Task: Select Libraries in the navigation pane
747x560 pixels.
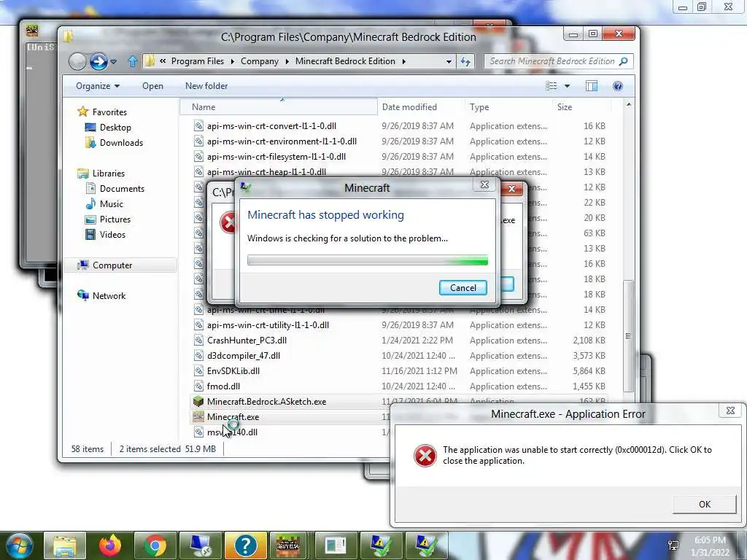Action: point(108,174)
